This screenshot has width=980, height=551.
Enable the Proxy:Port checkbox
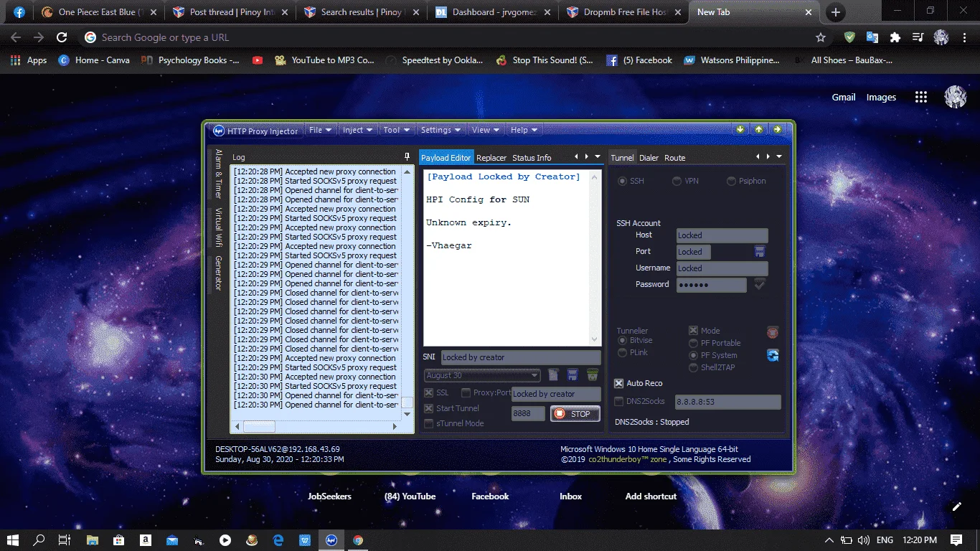click(466, 393)
